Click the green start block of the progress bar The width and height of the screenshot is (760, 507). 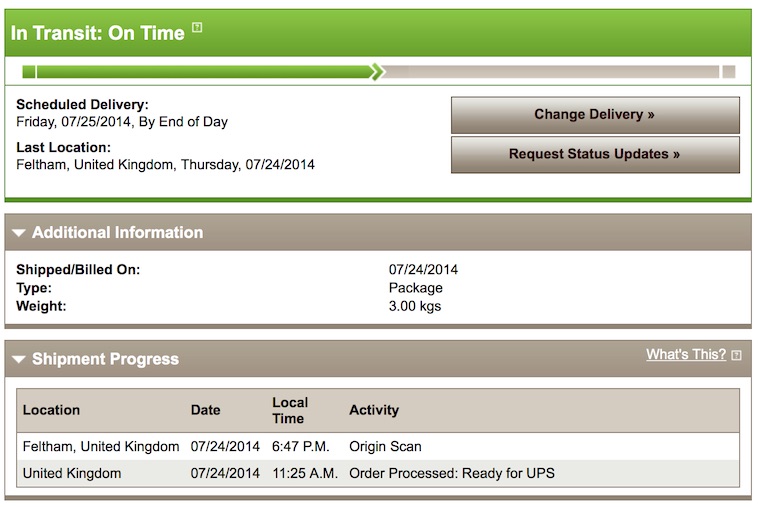tap(29, 71)
